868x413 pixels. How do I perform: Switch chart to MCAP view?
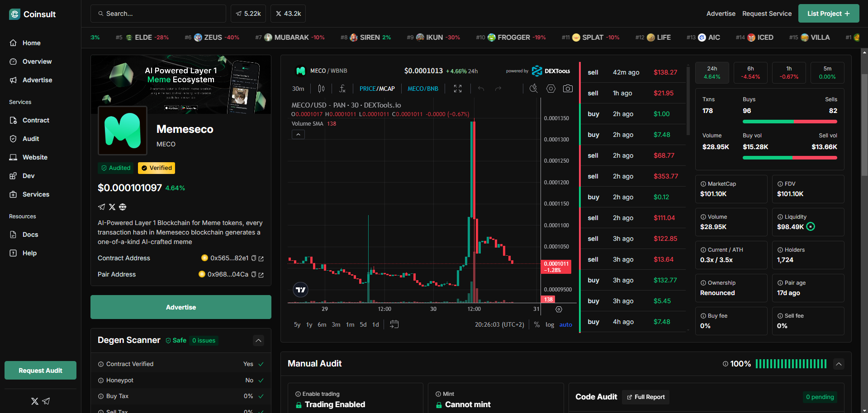[387, 89]
